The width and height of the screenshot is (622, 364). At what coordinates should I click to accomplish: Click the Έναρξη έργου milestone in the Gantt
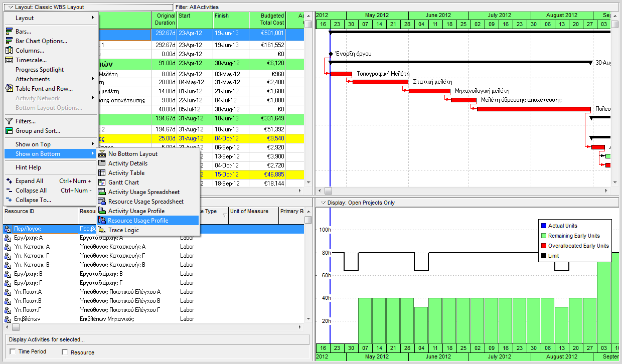[x=330, y=54]
